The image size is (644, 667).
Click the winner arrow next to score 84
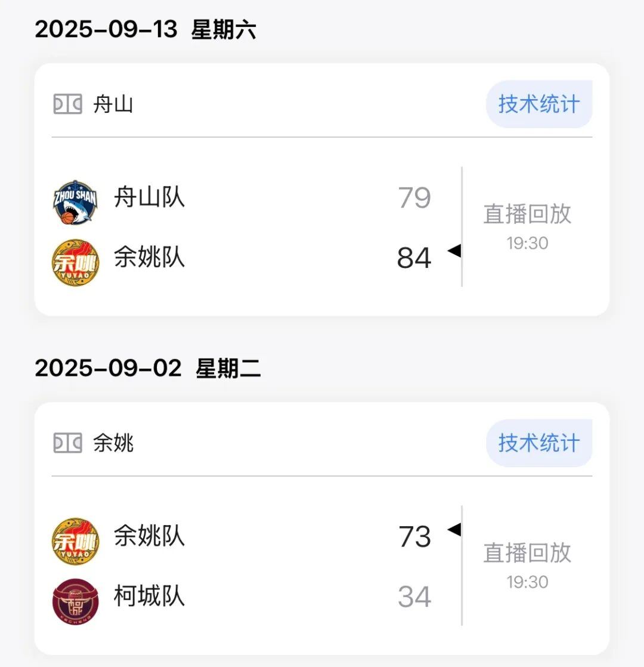454,251
